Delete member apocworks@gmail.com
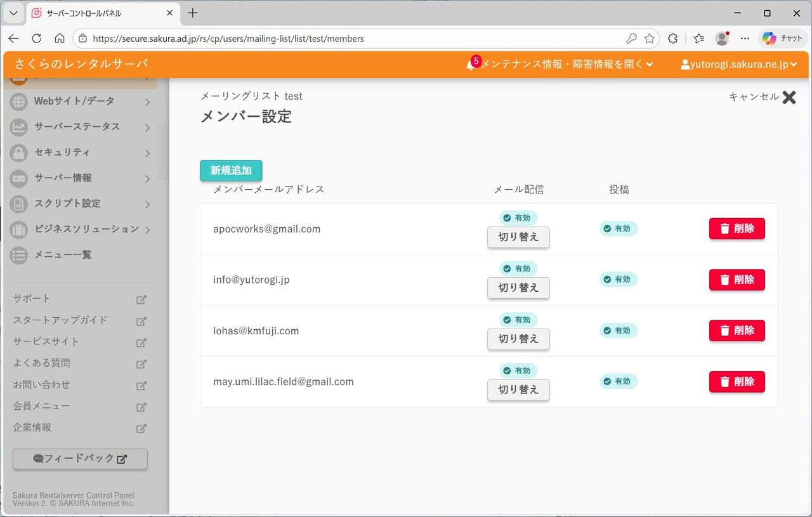The height and width of the screenshot is (517, 812). [737, 228]
